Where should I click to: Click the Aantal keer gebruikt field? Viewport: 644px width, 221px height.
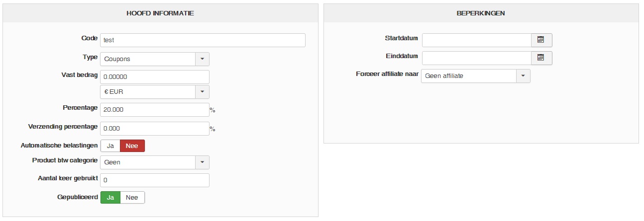154,180
